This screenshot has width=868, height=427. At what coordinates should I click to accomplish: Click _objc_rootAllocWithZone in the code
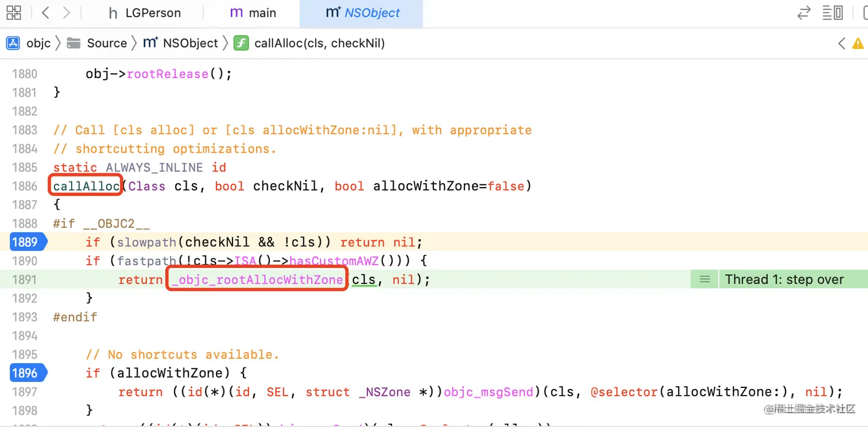click(257, 280)
